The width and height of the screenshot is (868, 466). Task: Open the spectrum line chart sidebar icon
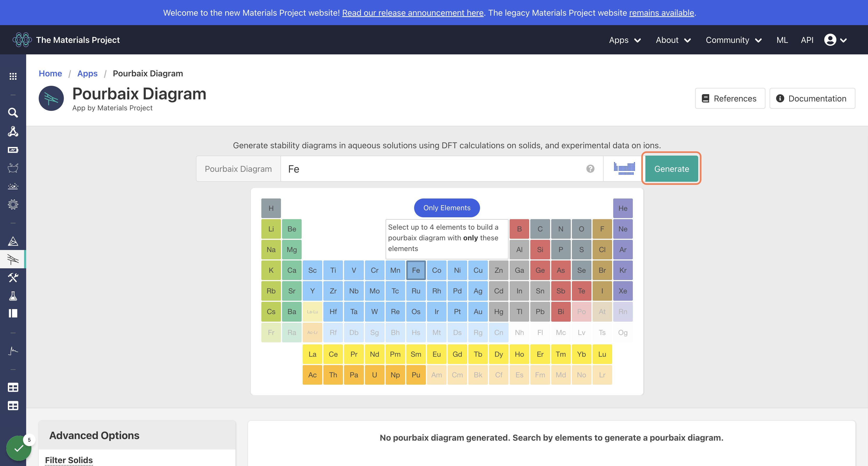13,351
